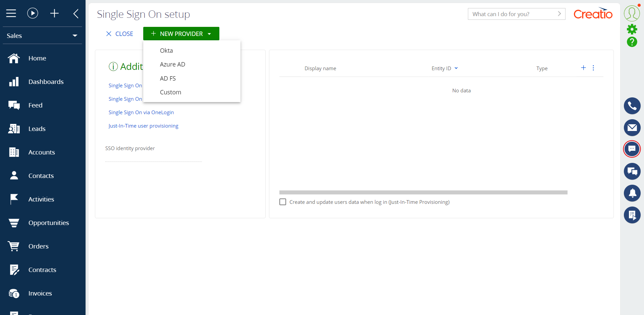Open notifications bell panel
644x315 pixels.
click(x=632, y=193)
